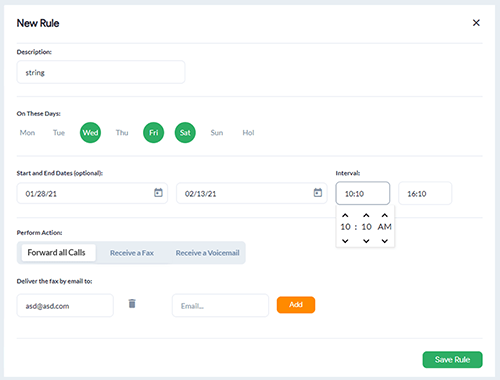Open the 16:10 interval end time field
Image resolution: width=500 pixels, height=380 pixels.
[x=425, y=193]
